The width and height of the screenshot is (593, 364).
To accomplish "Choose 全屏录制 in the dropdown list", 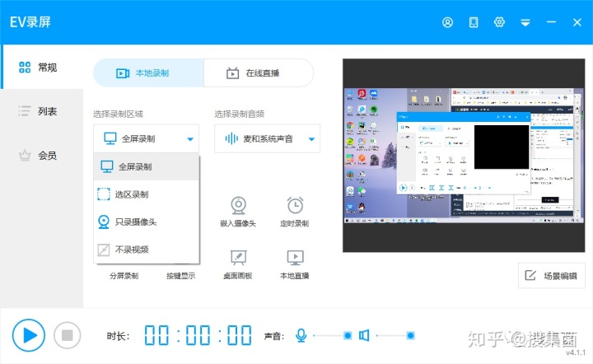I will coord(147,166).
